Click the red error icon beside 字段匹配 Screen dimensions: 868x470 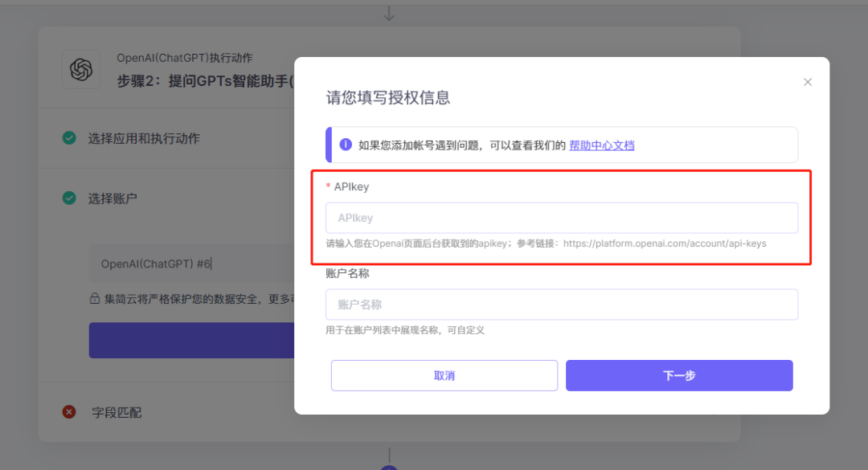(x=69, y=412)
